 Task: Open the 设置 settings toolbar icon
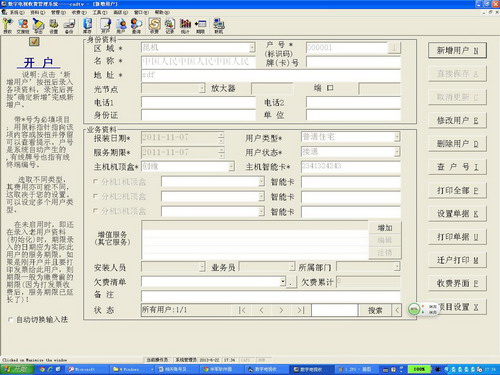point(54,26)
